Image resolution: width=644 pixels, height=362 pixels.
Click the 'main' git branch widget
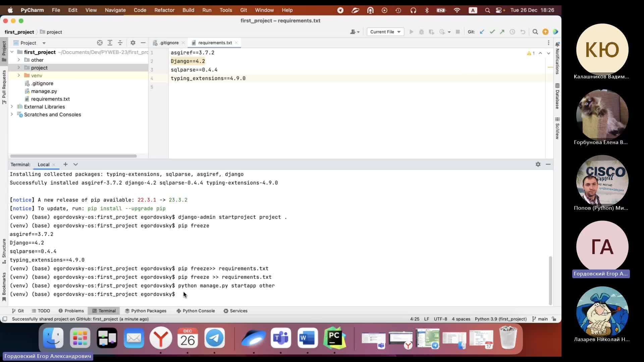pos(540,319)
